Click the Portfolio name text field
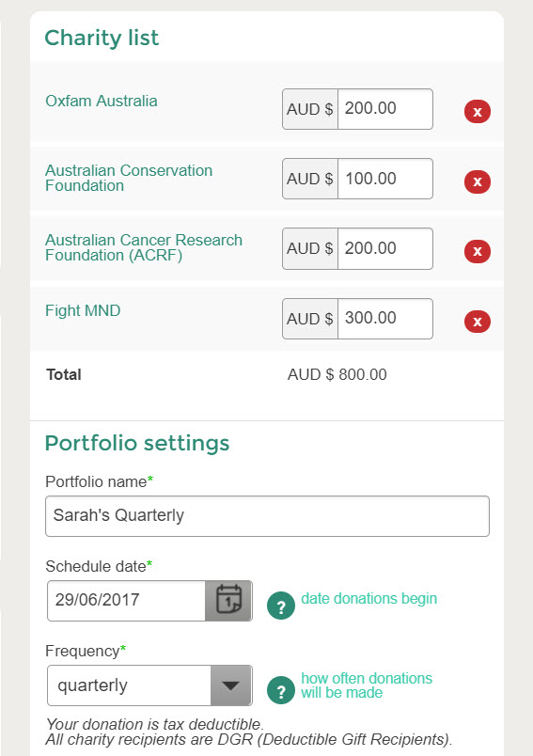This screenshot has width=533, height=756. (268, 516)
